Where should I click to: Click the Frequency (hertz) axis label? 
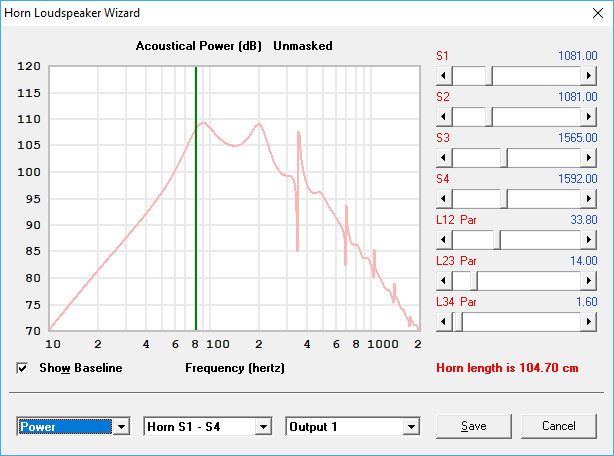(x=235, y=368)
